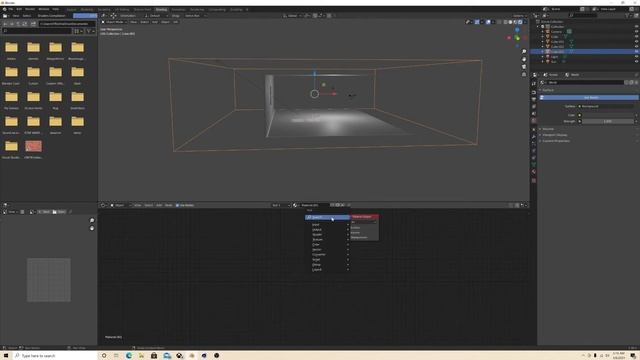This screenshot has height=360, width=640.
Task: Open the File menu in top bar
Action: (x=11, y=9)
